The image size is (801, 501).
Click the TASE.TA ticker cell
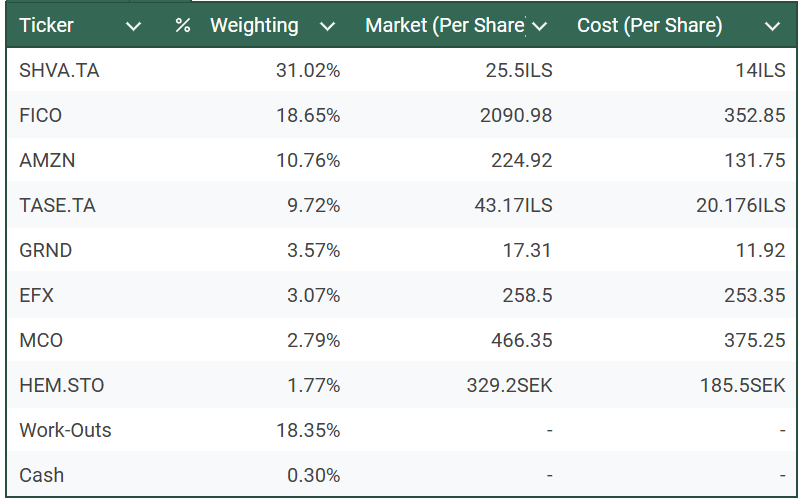coord(57,205)
